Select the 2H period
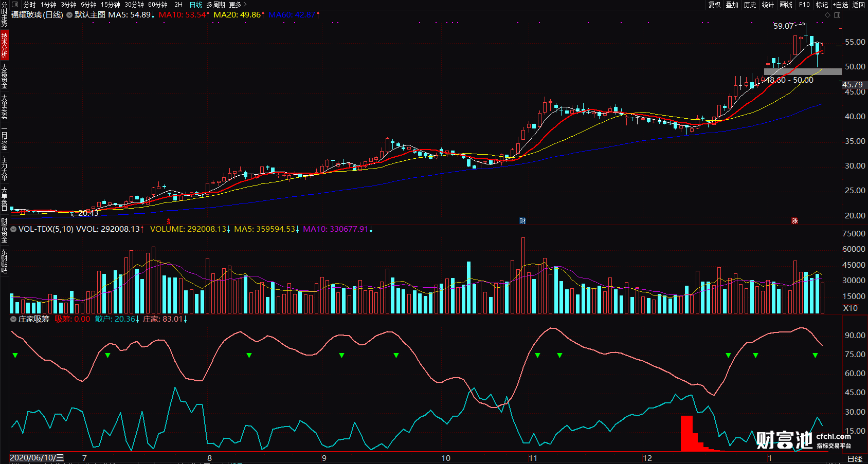868x464 pixels. pyautogui.click(x=178, y=5)
